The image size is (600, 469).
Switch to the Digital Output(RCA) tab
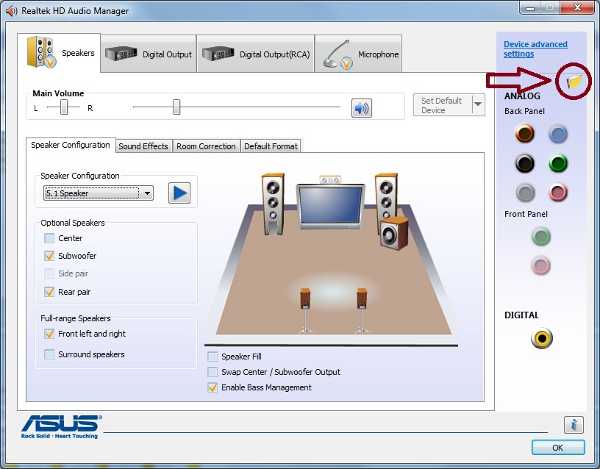(256, 54)
